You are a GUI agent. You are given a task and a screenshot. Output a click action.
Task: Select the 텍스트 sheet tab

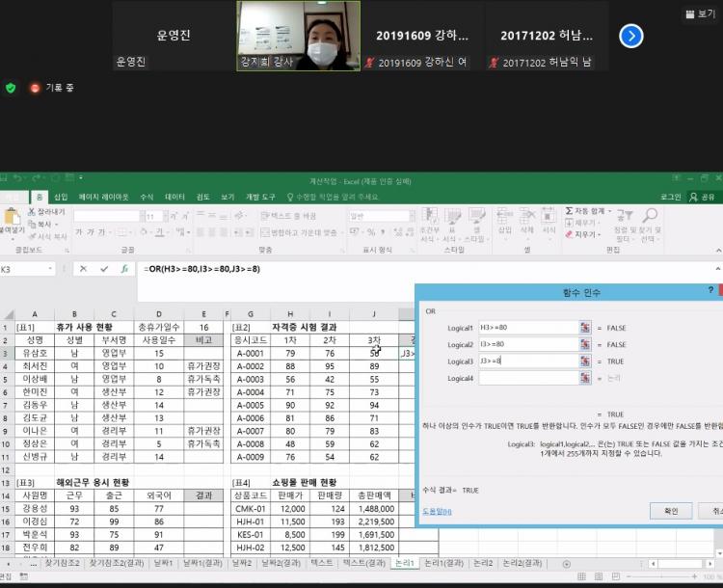322,563
